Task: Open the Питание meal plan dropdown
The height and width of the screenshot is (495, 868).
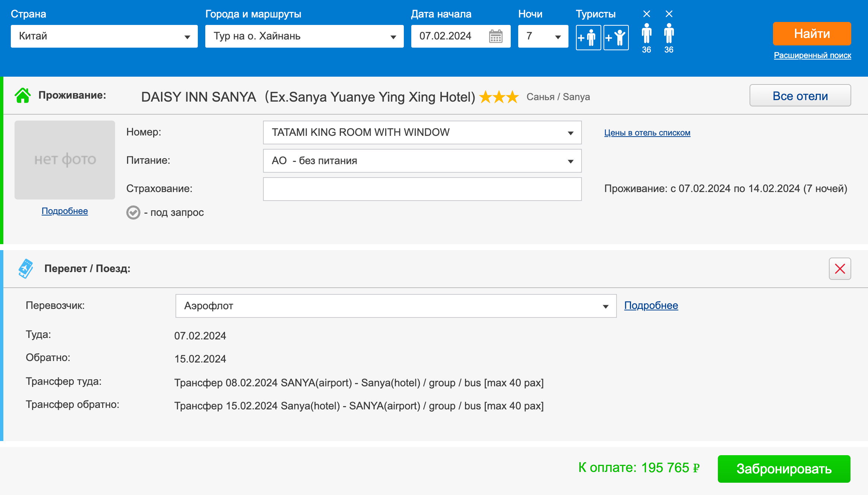Action: tap(422, 160)
